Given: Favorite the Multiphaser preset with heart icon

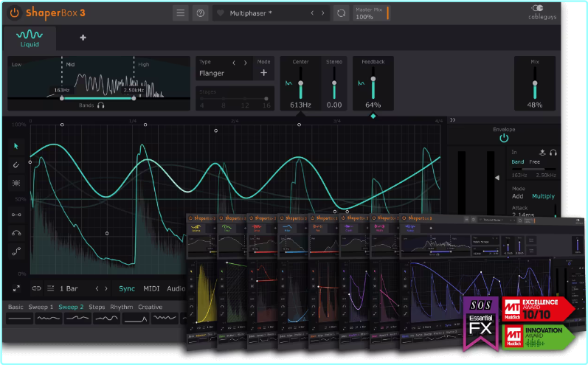Looking at the screenshot, I should click(220, 13).
